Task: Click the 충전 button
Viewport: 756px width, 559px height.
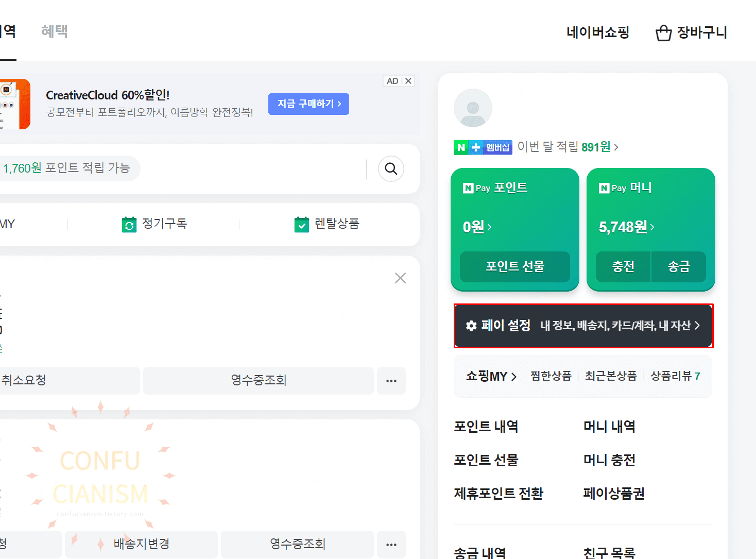Action: pyautogui.click(x=623, y=266)
